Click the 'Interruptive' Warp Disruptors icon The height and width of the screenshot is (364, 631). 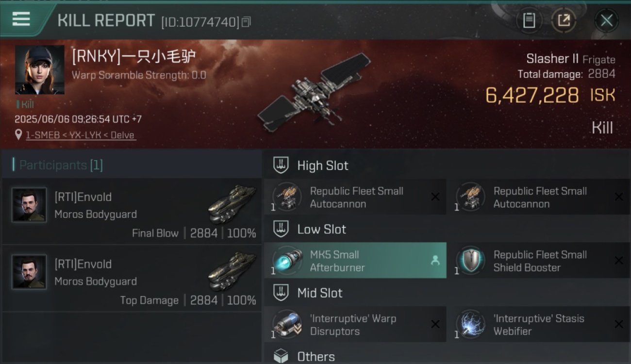tap(287, 325)
